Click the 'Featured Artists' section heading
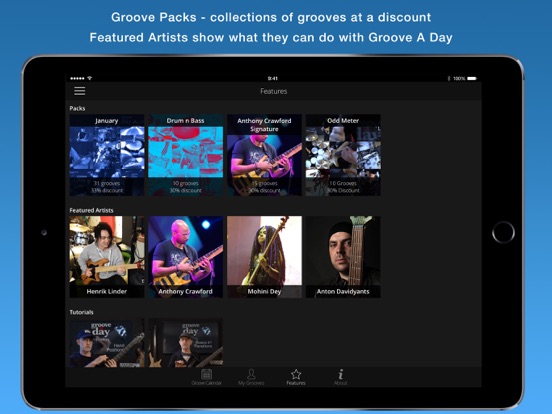This screenshot has width=552, height=414. (x=91, y=210)
